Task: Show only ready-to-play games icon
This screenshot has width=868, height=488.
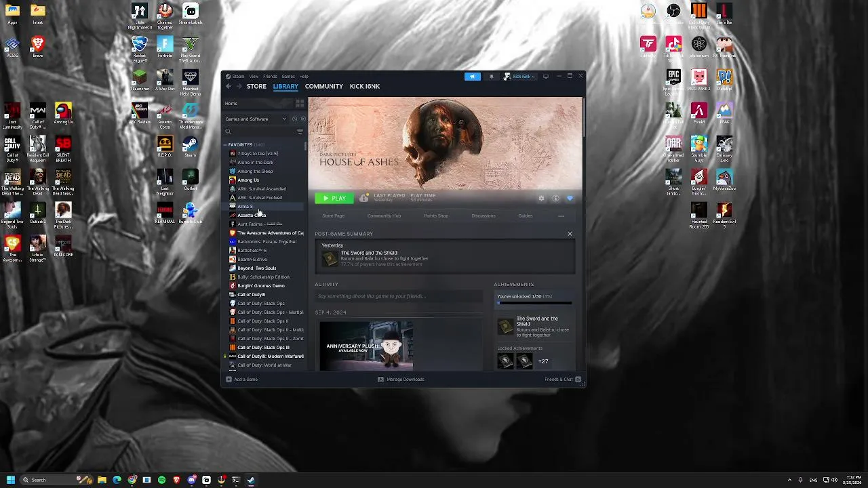Action: tap(302, 119)
